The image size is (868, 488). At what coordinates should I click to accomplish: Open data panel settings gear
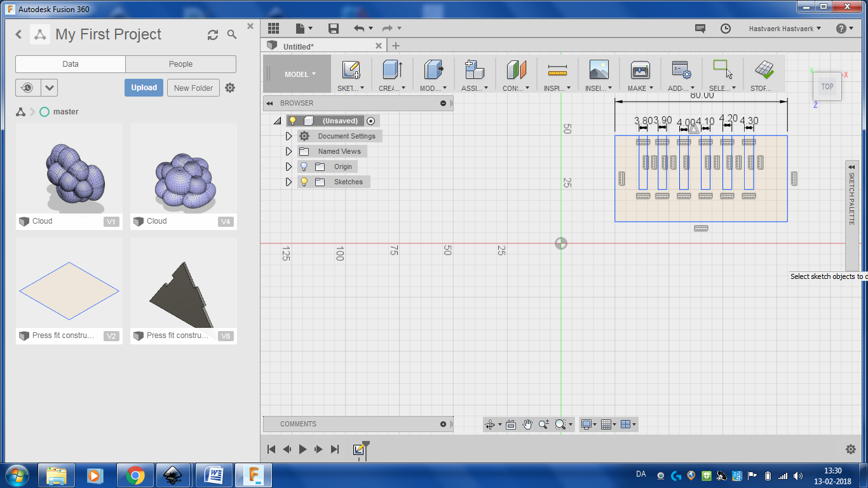(230, 88)
